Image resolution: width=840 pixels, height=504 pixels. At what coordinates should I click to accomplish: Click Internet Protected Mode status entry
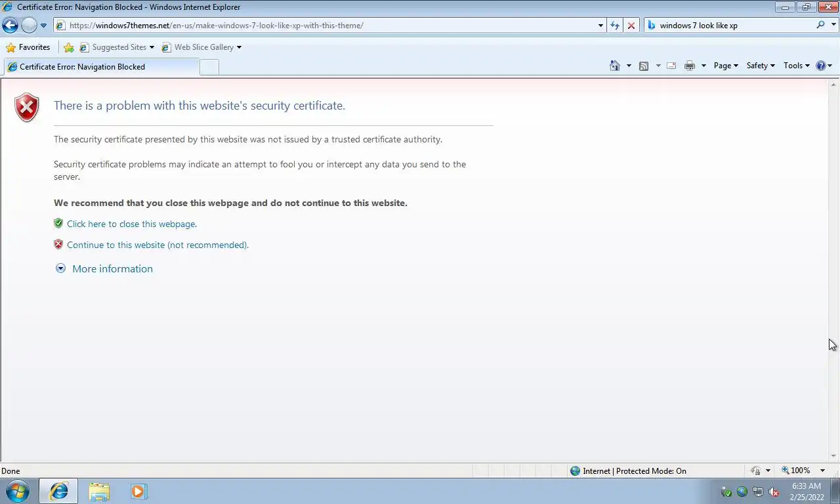628,471
